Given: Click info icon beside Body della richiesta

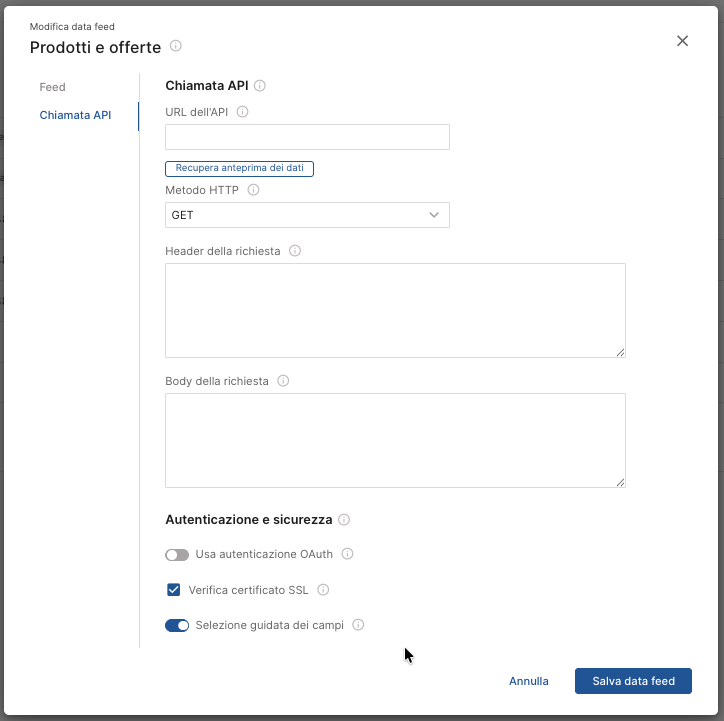Looking at the screenshot, I should click(x=283, y=381).
